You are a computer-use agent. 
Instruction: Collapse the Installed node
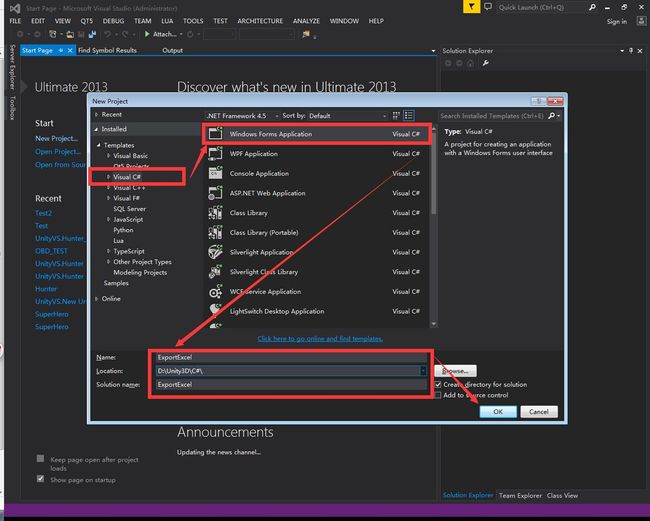click(96, 129)
